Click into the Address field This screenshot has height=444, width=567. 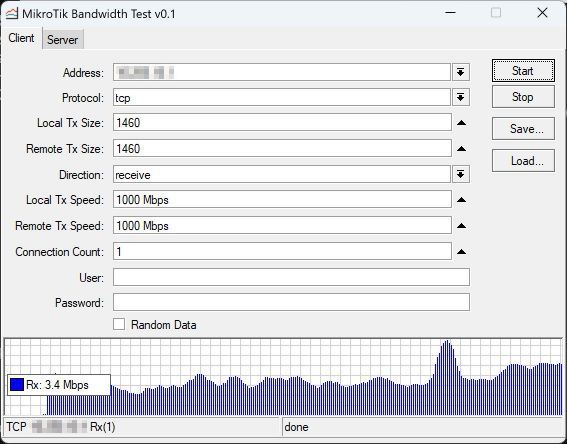tap(282, 72)
